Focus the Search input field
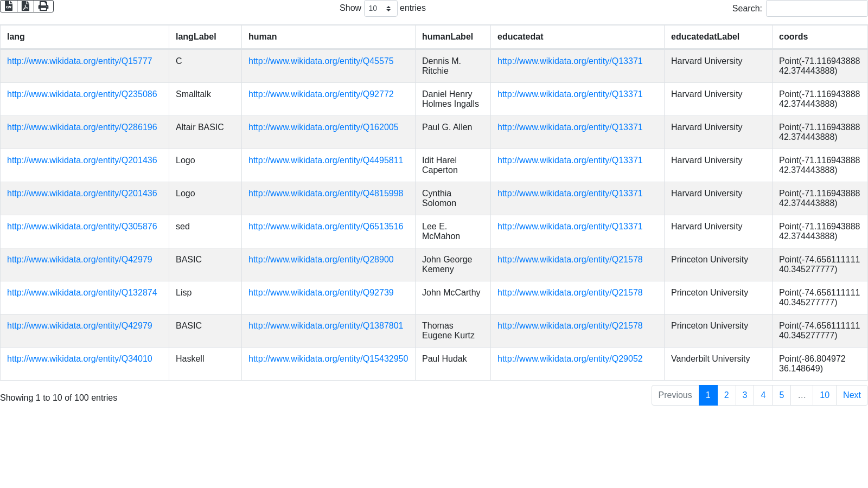The image size is (868, 488). (x=816, y=9)
